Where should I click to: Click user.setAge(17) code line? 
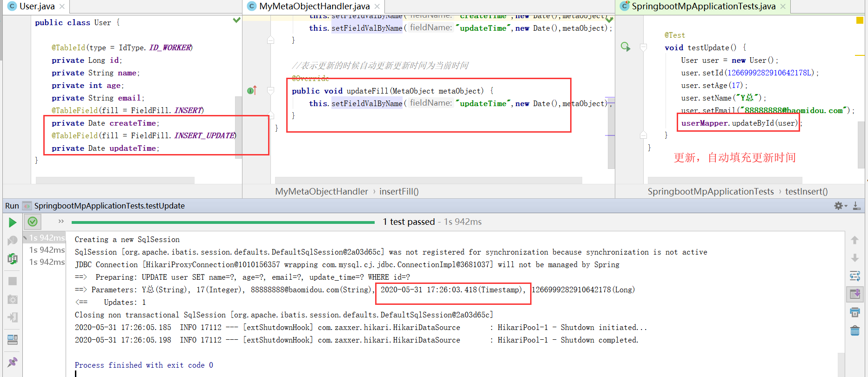(x=714, y=86)
